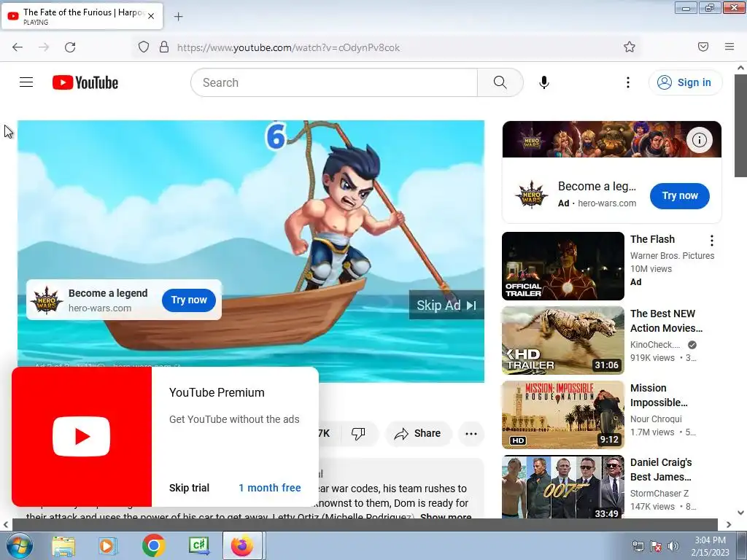Click Skip trial in Premium popup
This screenshot has width=747, height=560.
189,488
